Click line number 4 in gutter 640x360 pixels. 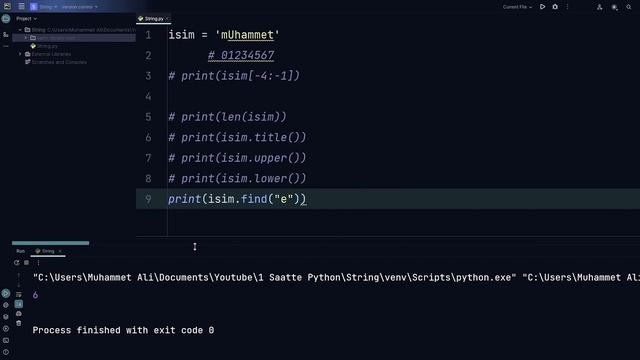tap(148, 96)
